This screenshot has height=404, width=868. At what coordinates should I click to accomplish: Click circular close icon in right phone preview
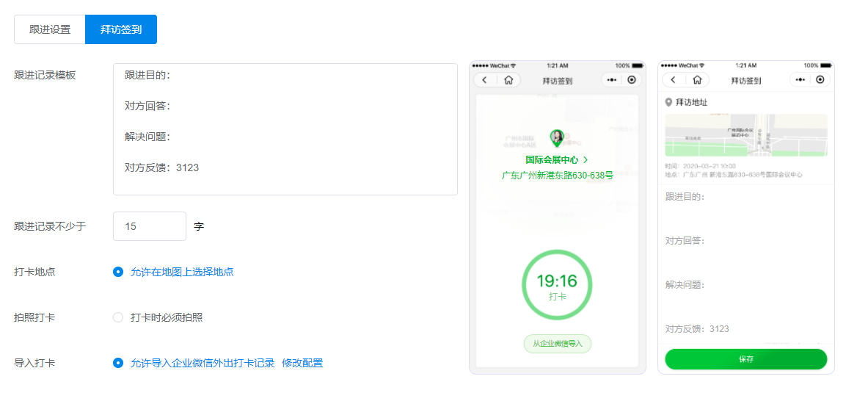(820, 80)
